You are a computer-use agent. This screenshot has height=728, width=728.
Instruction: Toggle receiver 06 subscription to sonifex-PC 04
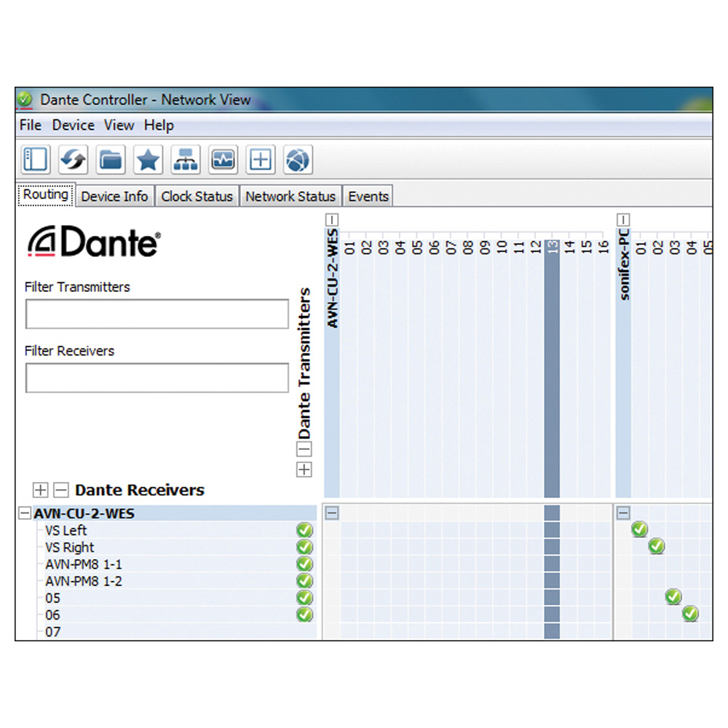[690, 614]
